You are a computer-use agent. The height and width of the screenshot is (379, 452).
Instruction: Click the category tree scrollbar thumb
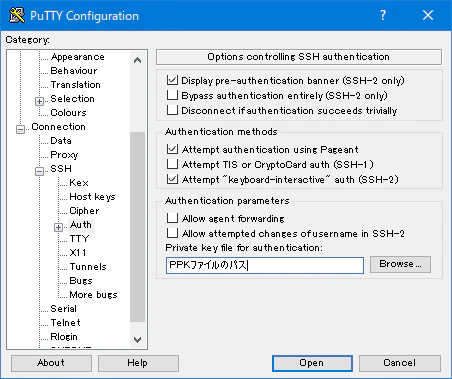137,227
